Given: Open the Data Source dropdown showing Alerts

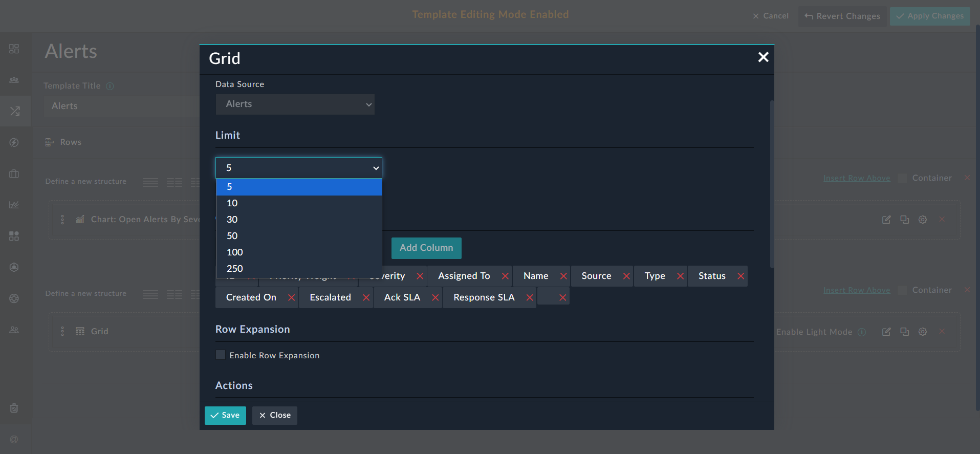Looking at the screenshot, I should (295, 104).
